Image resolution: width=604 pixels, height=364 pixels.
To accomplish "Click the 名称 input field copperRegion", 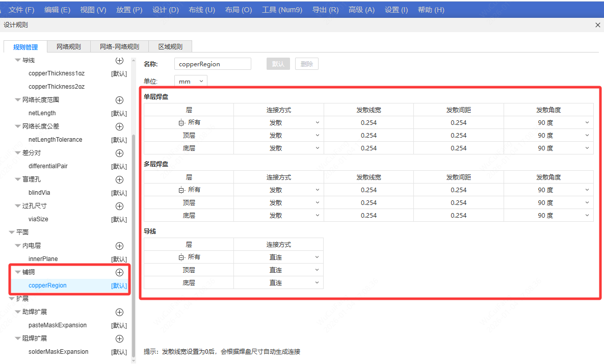I will click(212, 64).
